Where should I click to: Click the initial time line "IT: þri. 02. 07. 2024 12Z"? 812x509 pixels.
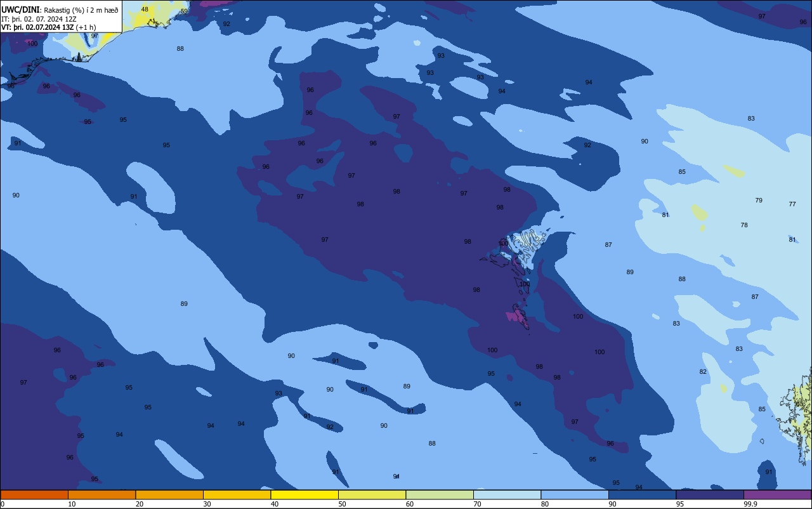[x=39, y=18]
